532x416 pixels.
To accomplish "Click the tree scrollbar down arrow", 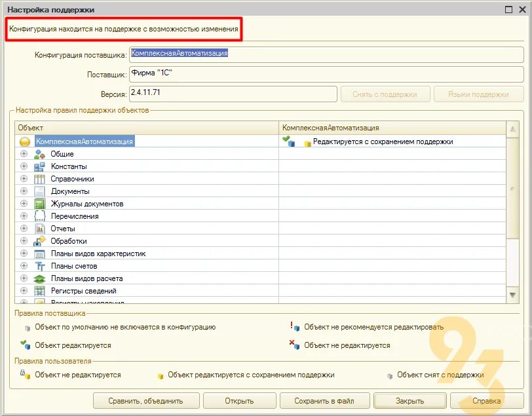I will (x=512, y=295).
